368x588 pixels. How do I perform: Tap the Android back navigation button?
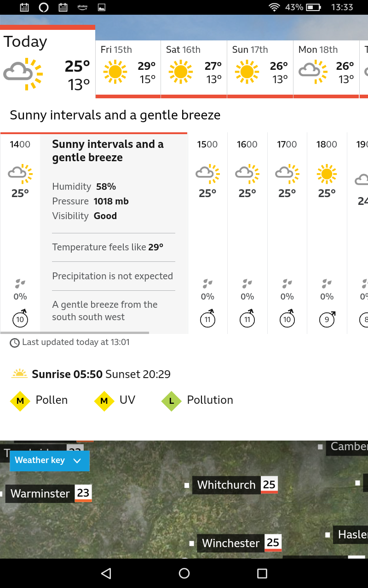(106, 573)
